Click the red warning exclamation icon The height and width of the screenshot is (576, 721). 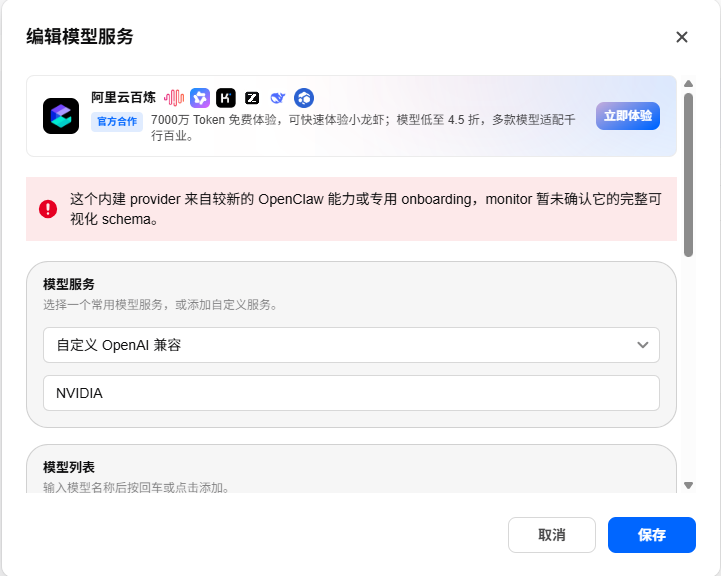tap(48, 209)
